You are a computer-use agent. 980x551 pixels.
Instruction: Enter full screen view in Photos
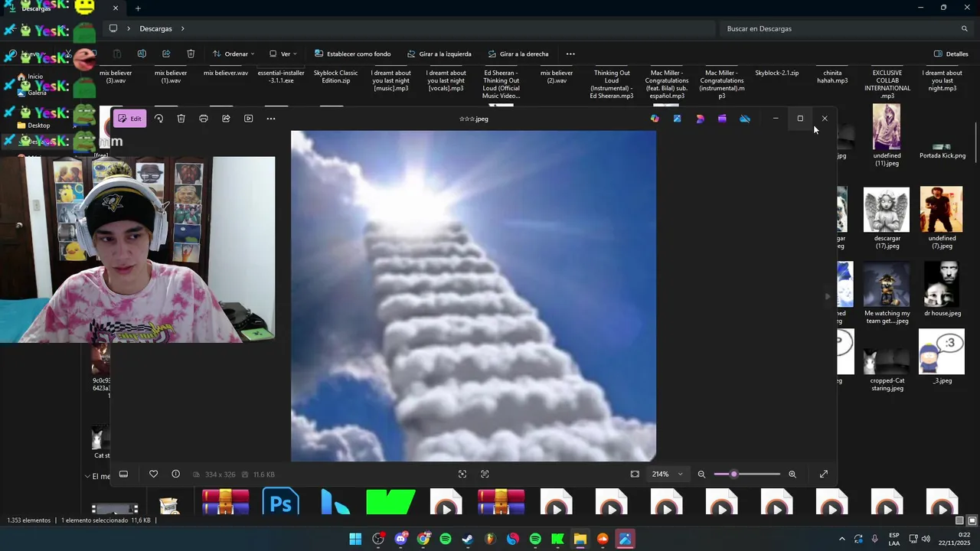click(824, 474)
